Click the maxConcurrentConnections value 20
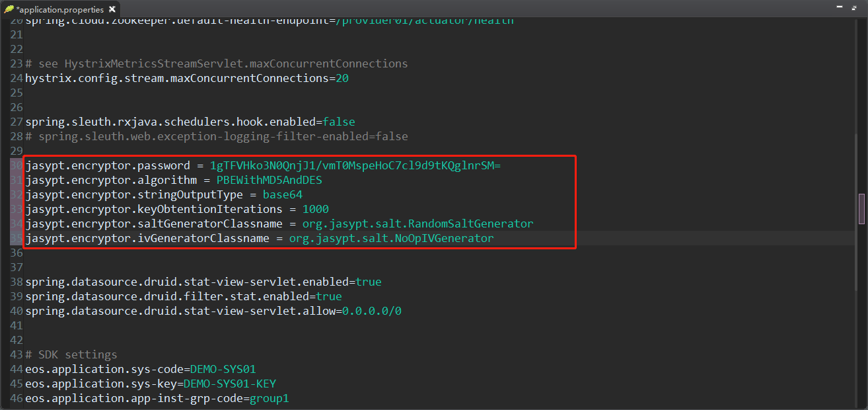Screen dimensions: 868x410 pyautogui.click(x=342, y=78)
